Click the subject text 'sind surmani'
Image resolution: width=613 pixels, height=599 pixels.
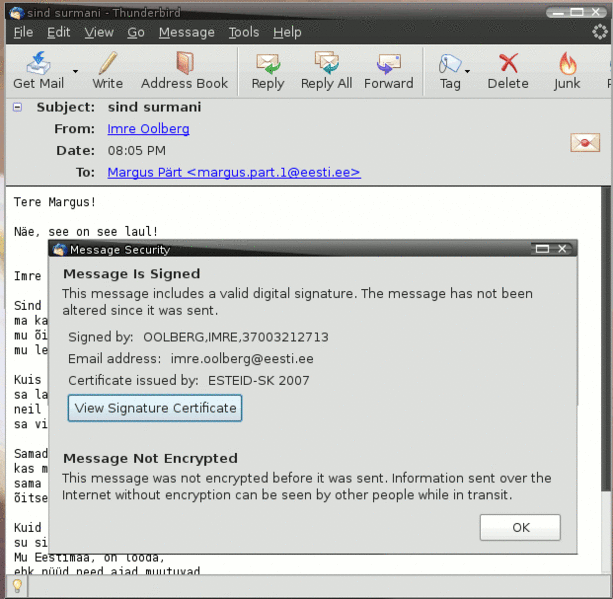pos(154,107)
